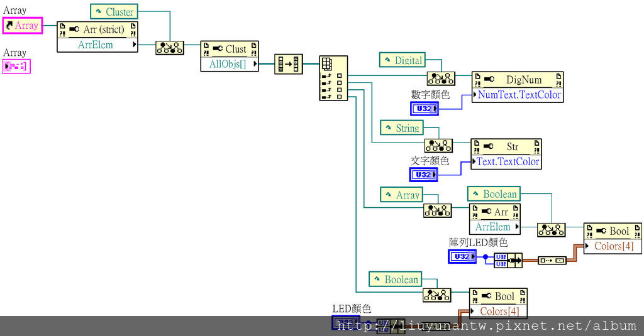Screen dimensions: 644x336
Task: Select the NumText.TextColor property row
Action: [x=518, y=95]
